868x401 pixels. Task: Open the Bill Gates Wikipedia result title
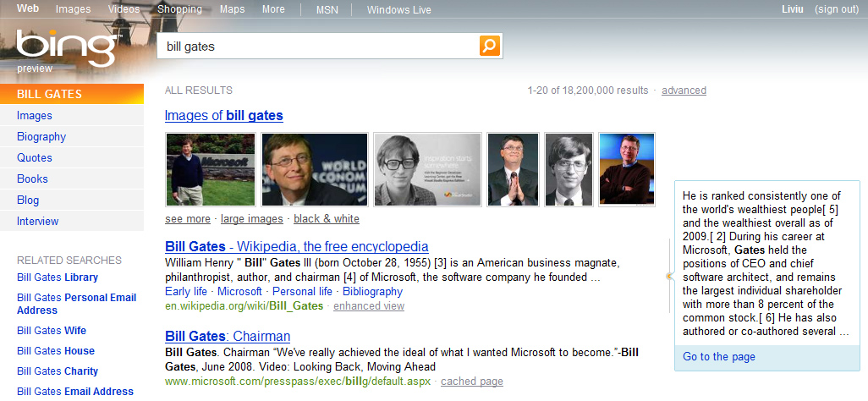click(x=297, y=246)
